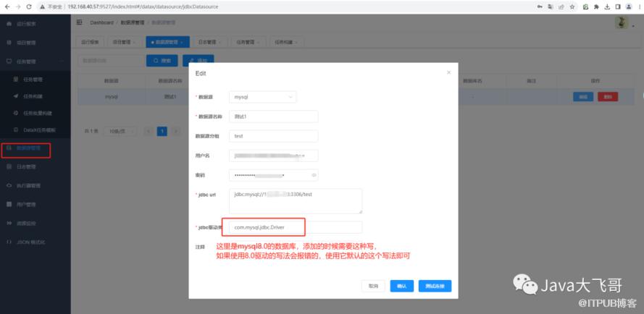Image resolution: width=644 pixels, height=314 pixels.
Task: Focus the 用户名 input field
Action: [x=274, y=156]
